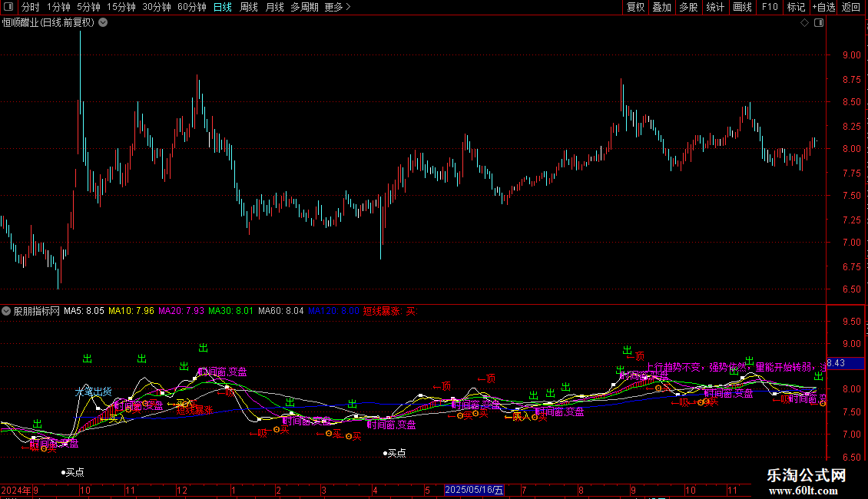Open F10 company info
Image resolution: width=868 pixels, height=499 pixels.
click(x=770, y=7)
